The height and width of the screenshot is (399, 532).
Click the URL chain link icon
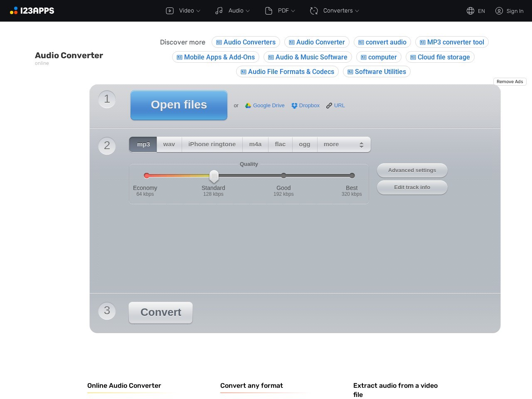pyautogui.click(x=329, y=106)
